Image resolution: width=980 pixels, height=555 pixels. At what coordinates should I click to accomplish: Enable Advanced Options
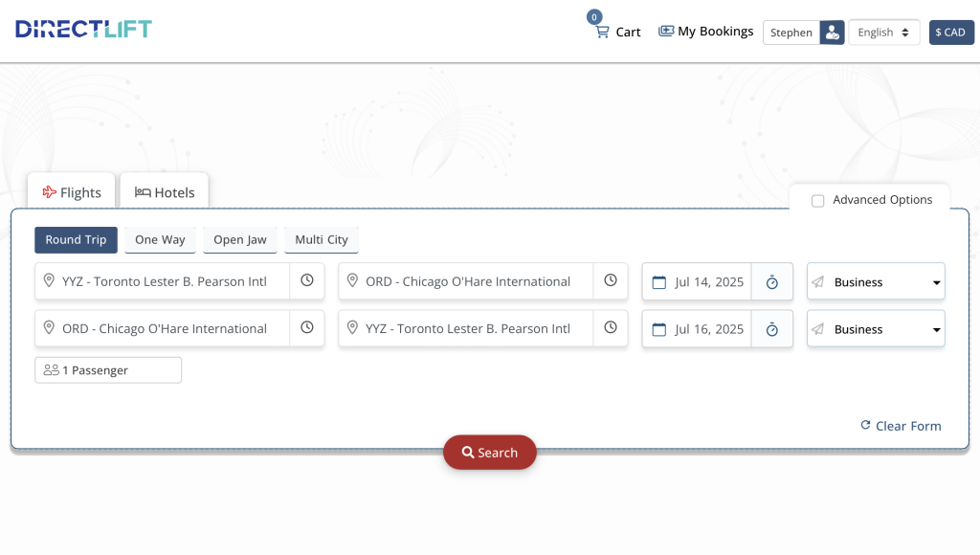click(818, 200)
